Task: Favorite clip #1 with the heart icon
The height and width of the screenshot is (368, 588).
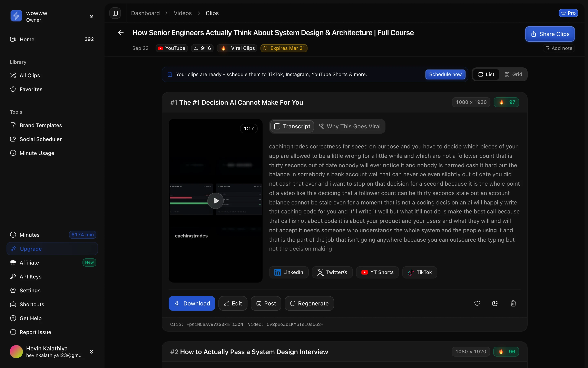Action: tap(477, 303)
